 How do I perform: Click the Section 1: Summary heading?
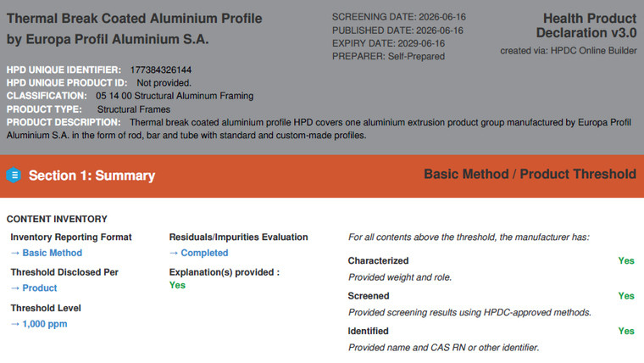pyautogui.click(x=92, y=176)
